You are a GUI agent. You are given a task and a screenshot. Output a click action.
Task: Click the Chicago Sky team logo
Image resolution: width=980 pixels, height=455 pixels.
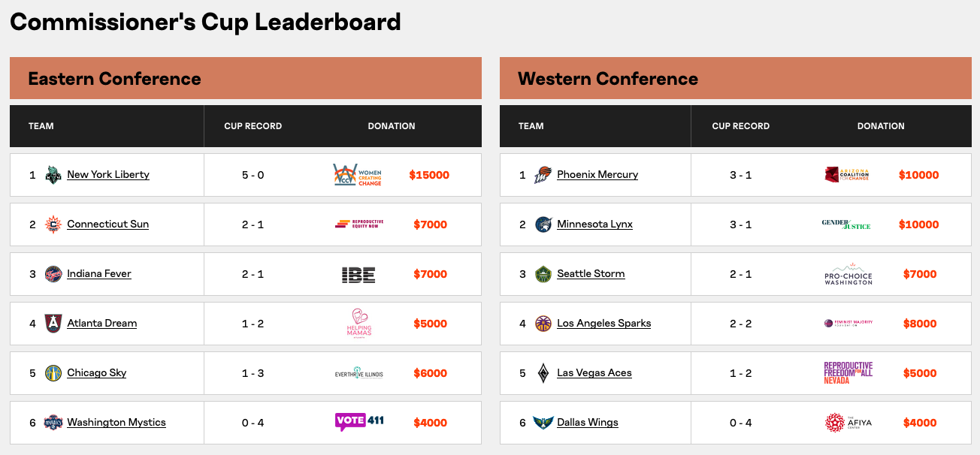pos(53,373)
